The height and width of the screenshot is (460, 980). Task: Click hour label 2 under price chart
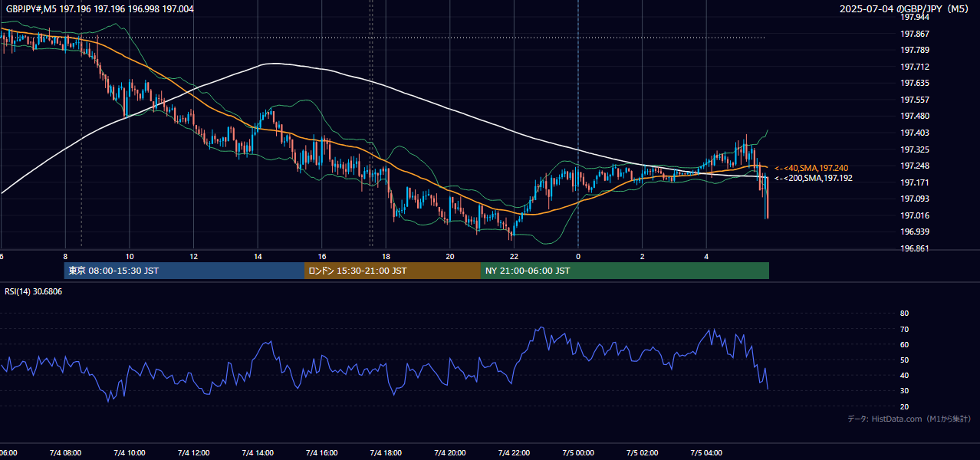[x=643, y=256]
